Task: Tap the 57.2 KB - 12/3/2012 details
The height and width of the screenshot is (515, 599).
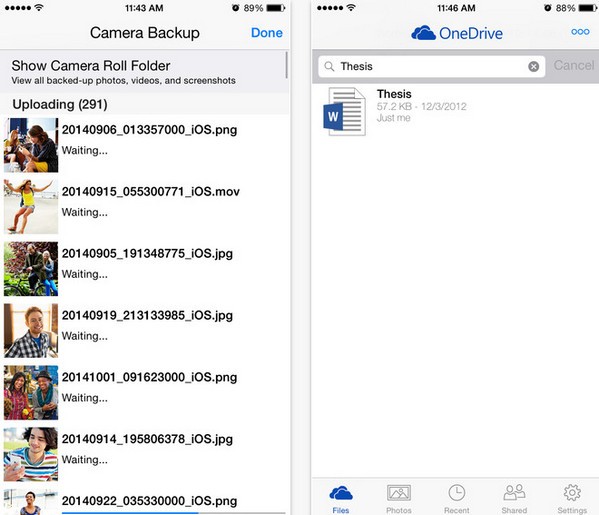Action: tap(421, 107)
